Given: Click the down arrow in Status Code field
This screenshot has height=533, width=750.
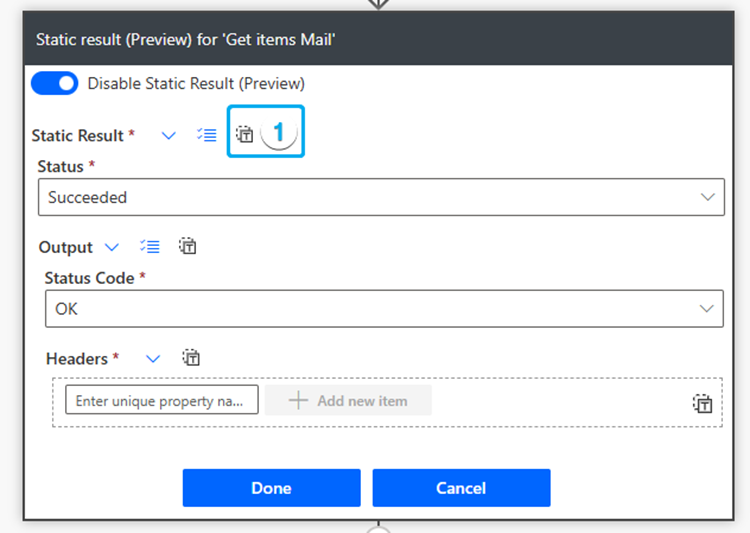Looking at the screenshot, I should [x=708, y=309].
